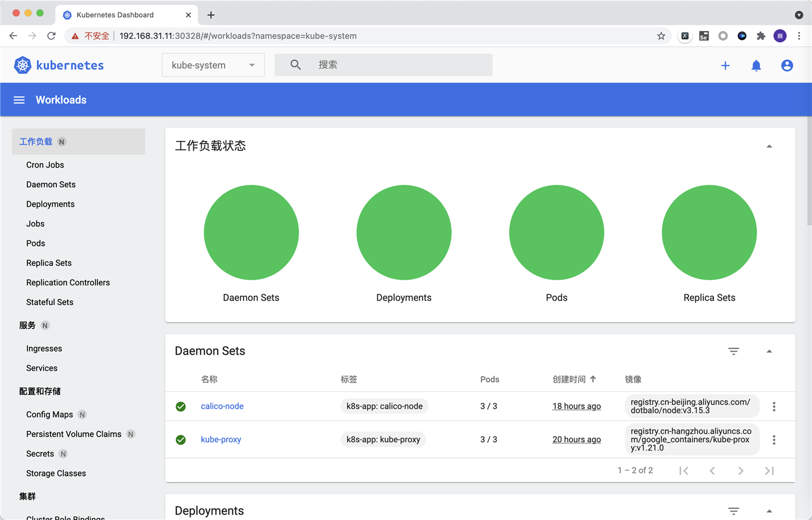The image size is (812, 520).
Task: Click the browser address bar URL
Action: 238,36
